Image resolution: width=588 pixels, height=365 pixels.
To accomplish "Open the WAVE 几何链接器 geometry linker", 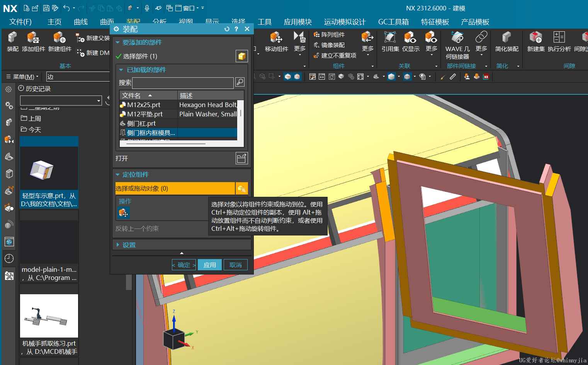I will click(x=457, y=45).
